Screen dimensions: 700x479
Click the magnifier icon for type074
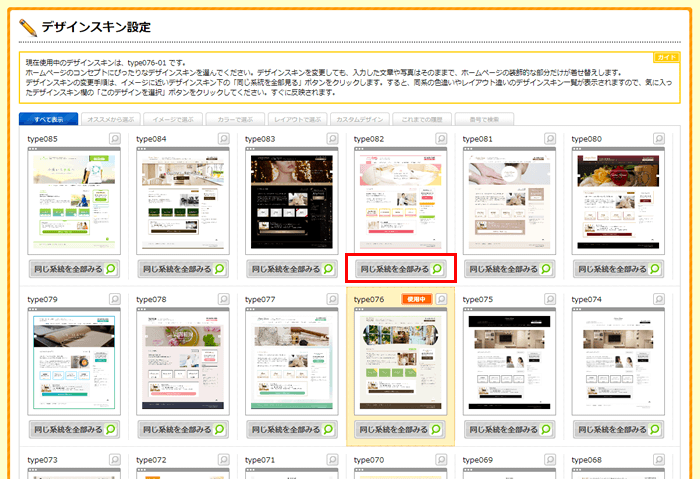pyautogui.click(x=659, y=299)
